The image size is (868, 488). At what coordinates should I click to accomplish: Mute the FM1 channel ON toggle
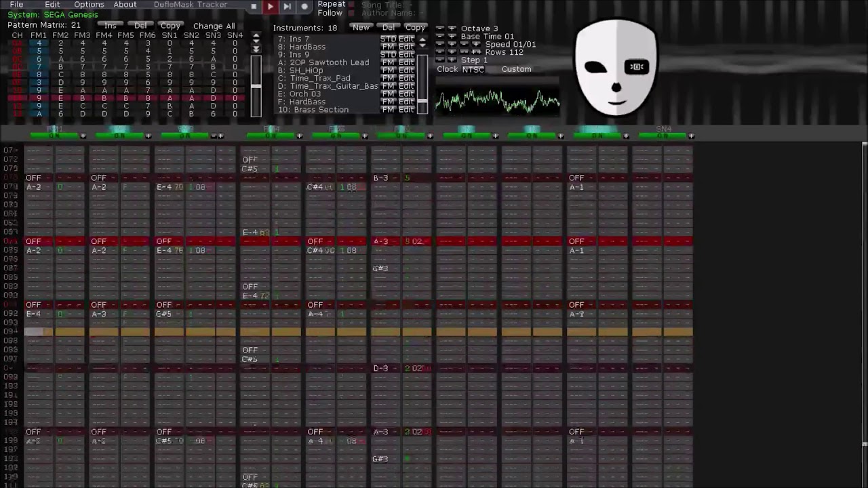coord(54,136)
